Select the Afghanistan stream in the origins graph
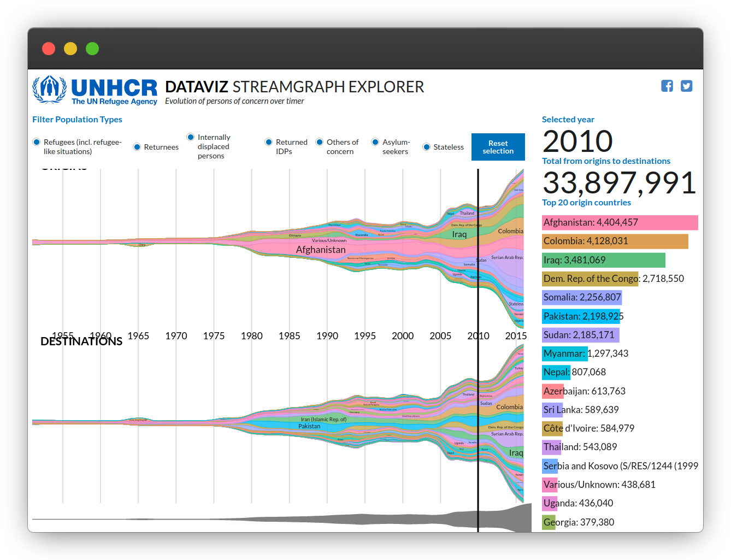 pyautogui.click(x=321, y=249)
